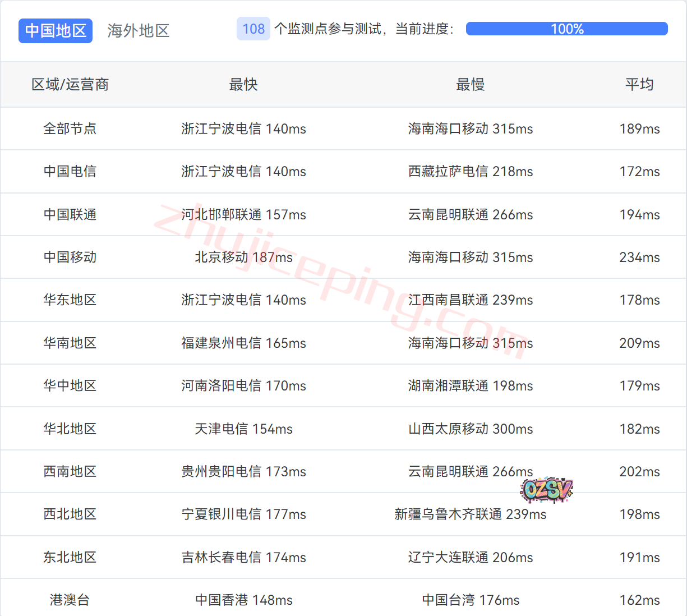Click the 108 monitoring points badge

tap(253, 29)
